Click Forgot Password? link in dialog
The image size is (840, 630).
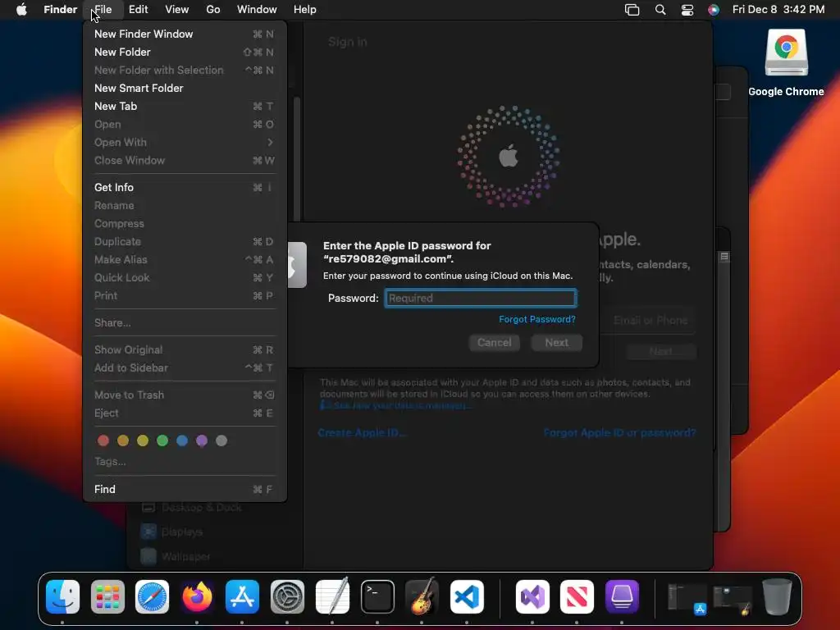[536, 319]
